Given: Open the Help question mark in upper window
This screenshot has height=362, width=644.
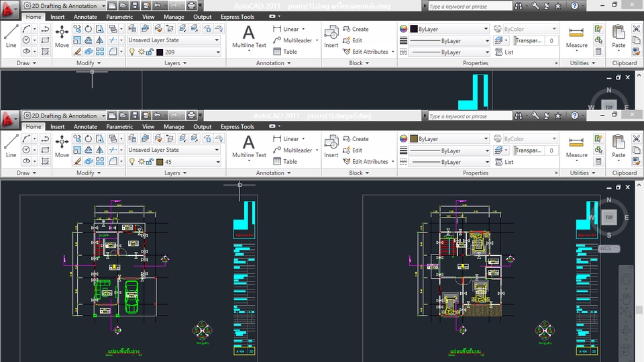Looking at the screenshot, I should pos(575,6).
